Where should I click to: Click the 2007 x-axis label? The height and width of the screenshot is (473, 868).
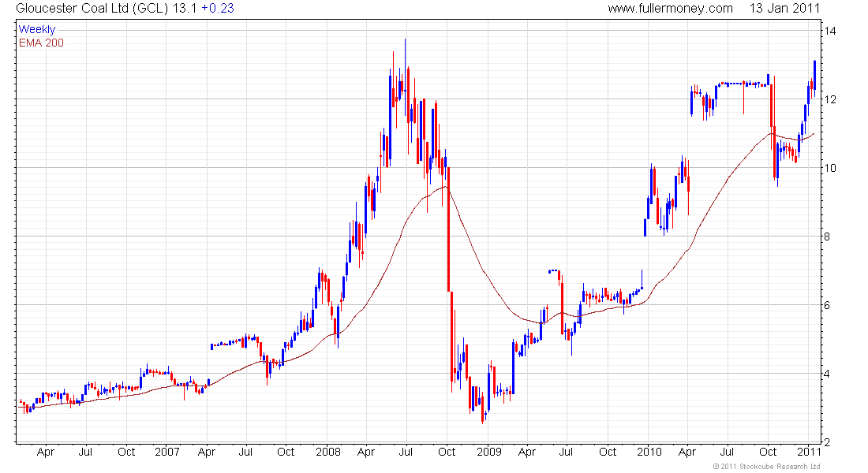[x=167, y=452]
